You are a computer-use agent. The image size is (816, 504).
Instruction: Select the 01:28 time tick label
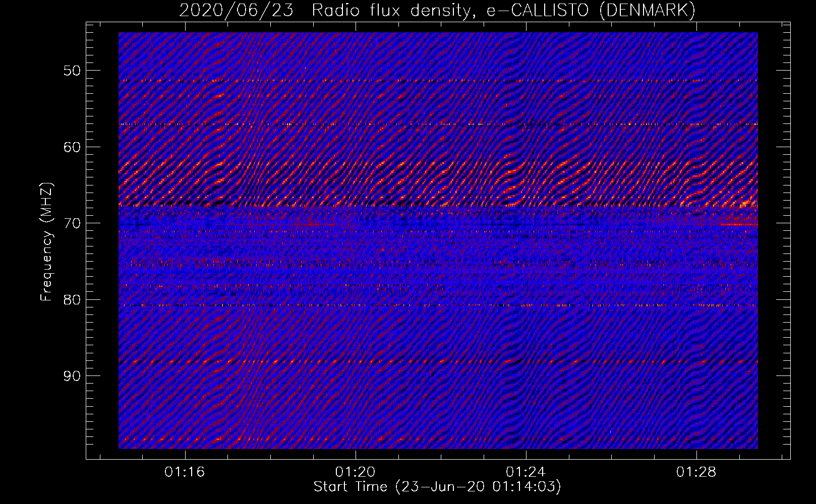[x=696, y=472]
